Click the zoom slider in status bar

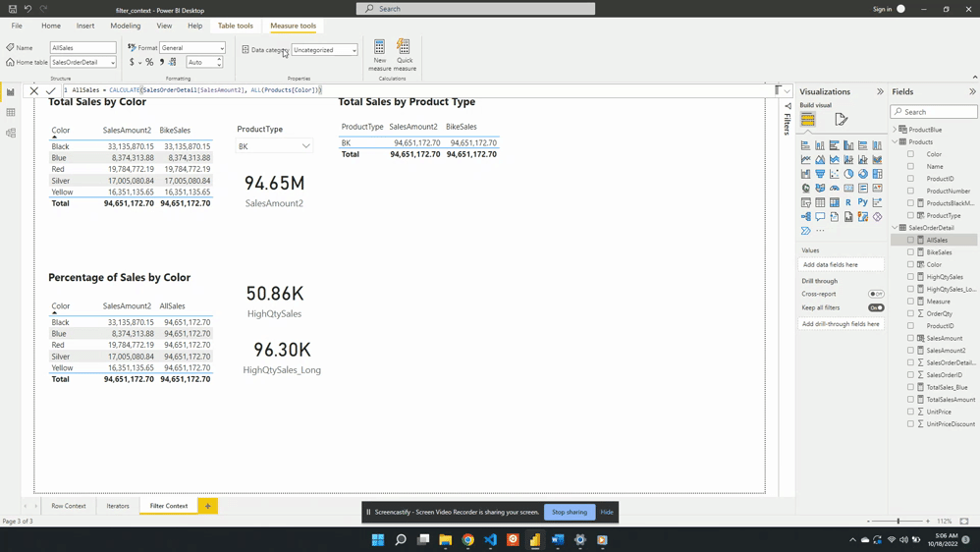(x=898, y=521)
